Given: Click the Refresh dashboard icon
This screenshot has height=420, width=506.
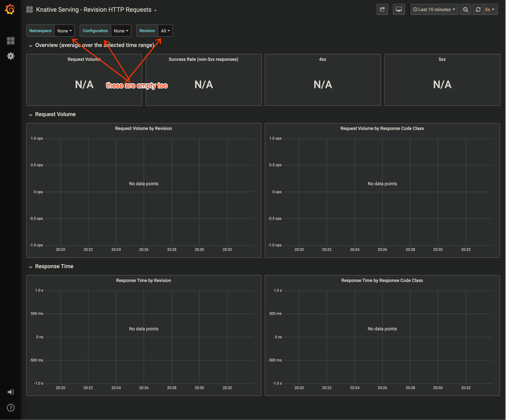Looking at the screenshot, I should pos(478,9).
